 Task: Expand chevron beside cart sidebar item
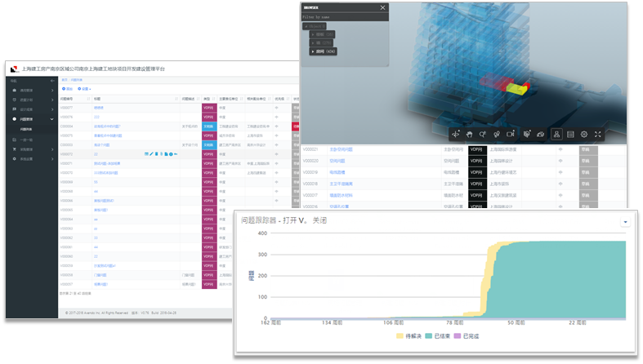point(52,149)
